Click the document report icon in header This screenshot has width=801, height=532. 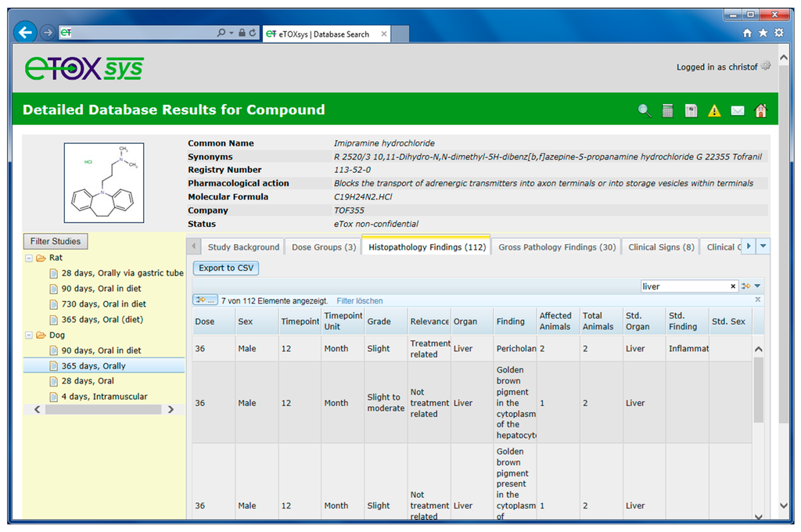[x=691, y=110]
